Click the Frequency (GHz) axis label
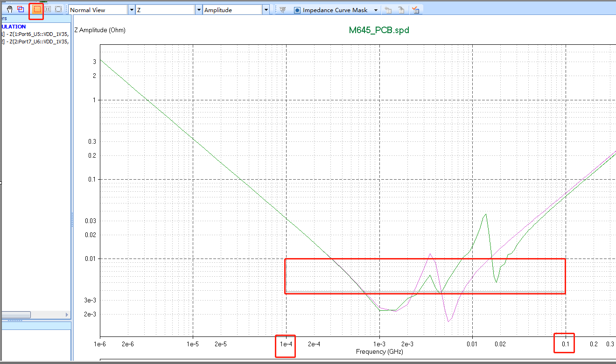The image size is (616, 364). pyautogui.click(x=379, y=351)
